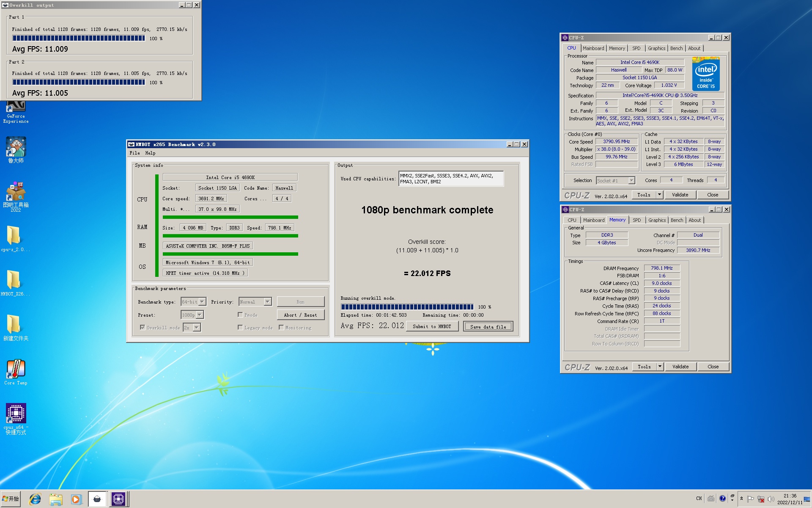This screenshot has height=508, width=812.
Task: Click the Show desktop button
Action: point(807,499)
